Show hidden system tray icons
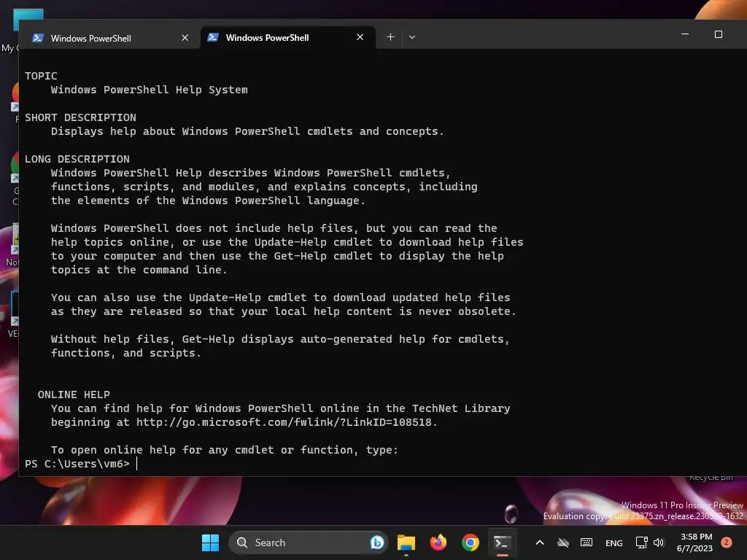747x560 pixels. [540, 542]
